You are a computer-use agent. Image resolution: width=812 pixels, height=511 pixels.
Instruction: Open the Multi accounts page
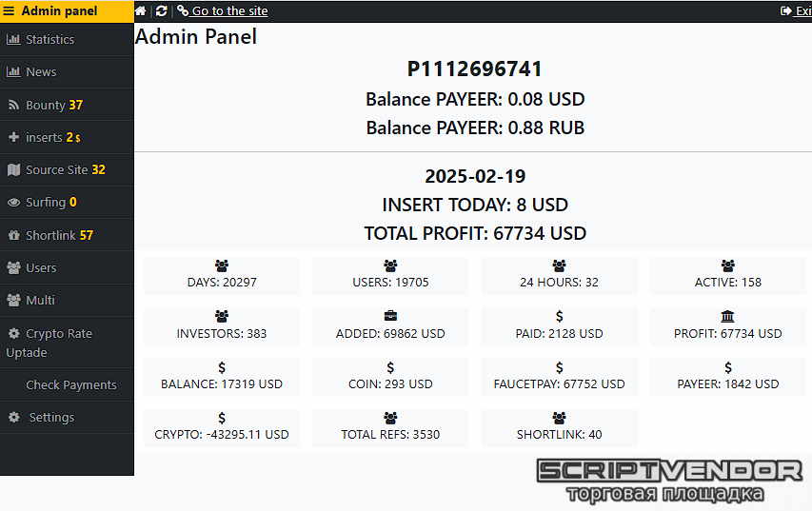pos(40,301)
